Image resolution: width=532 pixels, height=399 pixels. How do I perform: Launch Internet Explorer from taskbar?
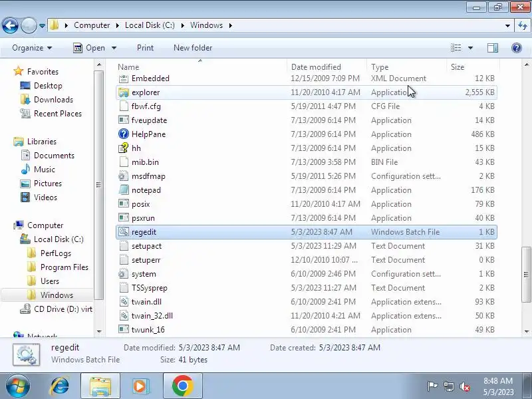pos(60,386)
